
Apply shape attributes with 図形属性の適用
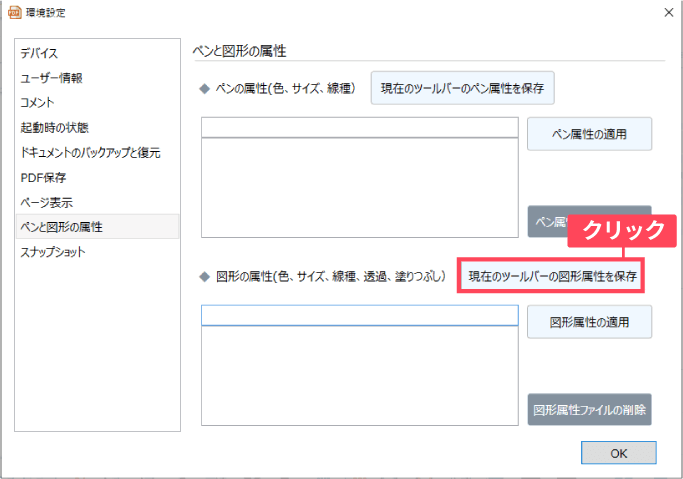pyautogui.click(x=589, y=323)
